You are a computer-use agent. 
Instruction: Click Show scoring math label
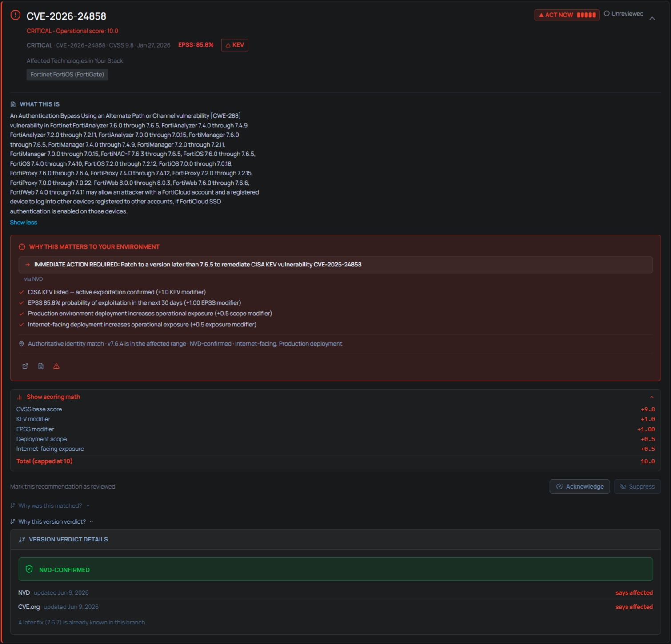click(x=53, y=397)
